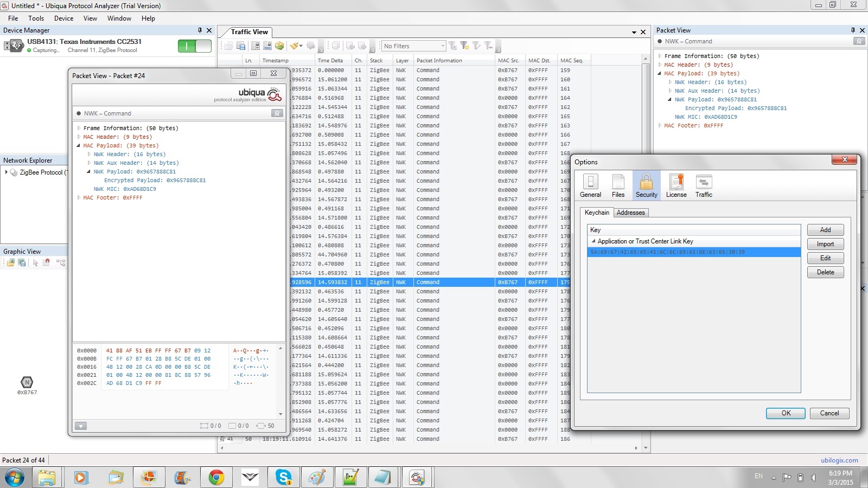
Task: Click the dropdown button at the bottom of the Packet #24 window
Action: point(81,426)
